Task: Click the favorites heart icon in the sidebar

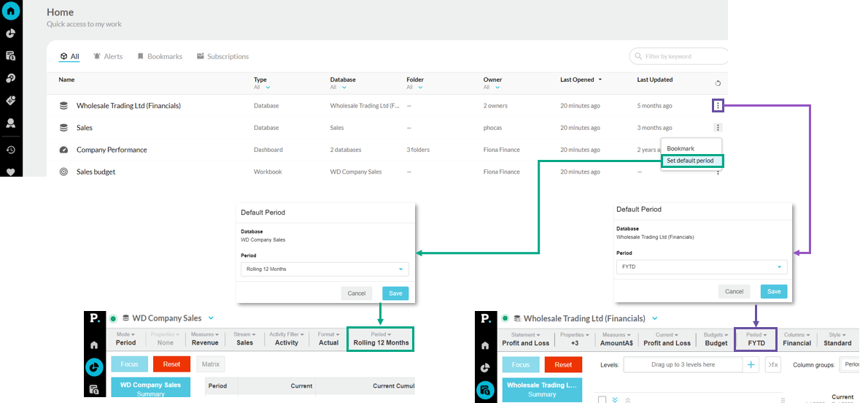Action: pyautogui.click(x=11, y=172)
